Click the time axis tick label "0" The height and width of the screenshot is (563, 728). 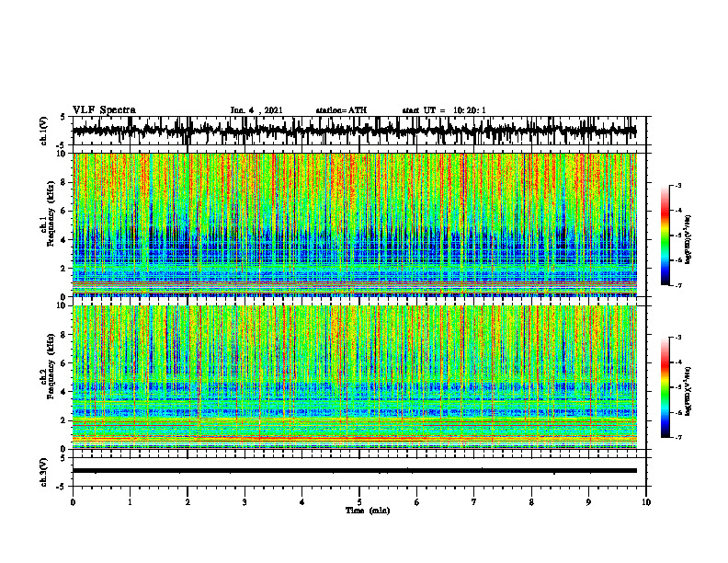[x=73, y=502]
